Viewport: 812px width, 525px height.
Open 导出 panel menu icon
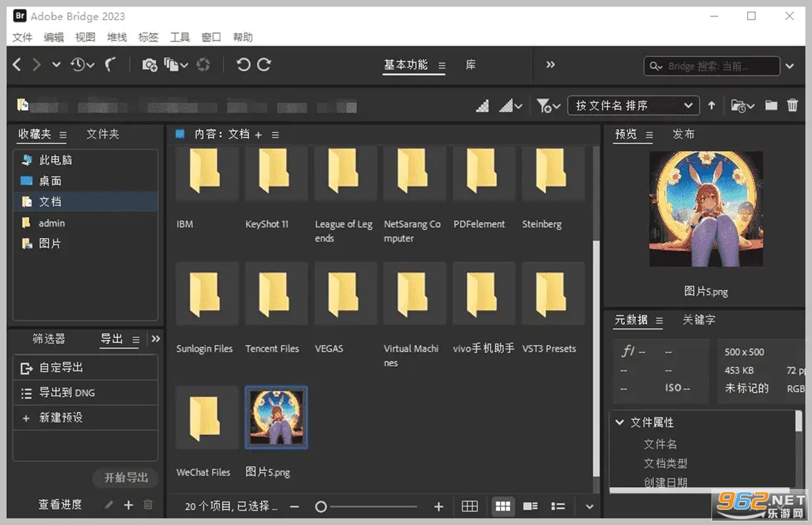[136, 340]
